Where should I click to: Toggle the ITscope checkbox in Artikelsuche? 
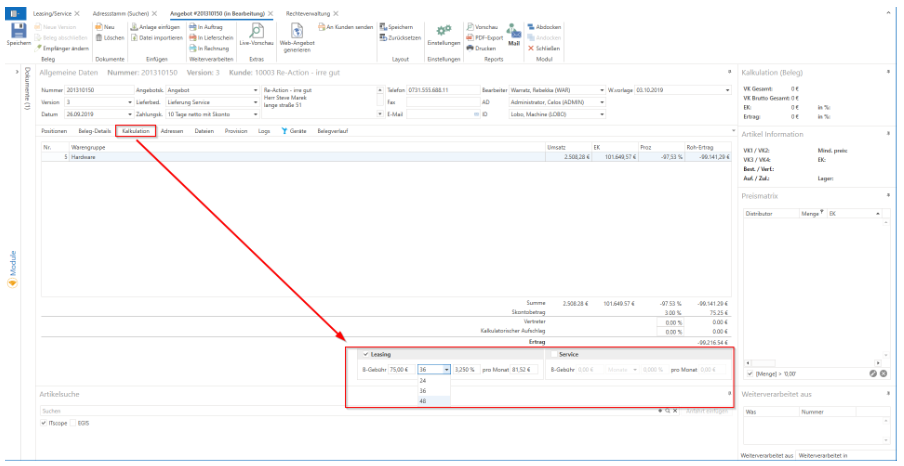pos(44,423)
